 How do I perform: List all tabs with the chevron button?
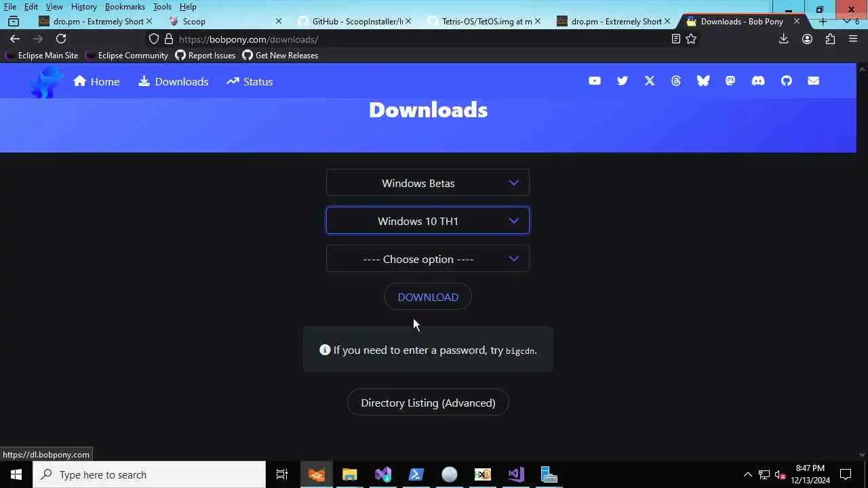coord(846,21)
